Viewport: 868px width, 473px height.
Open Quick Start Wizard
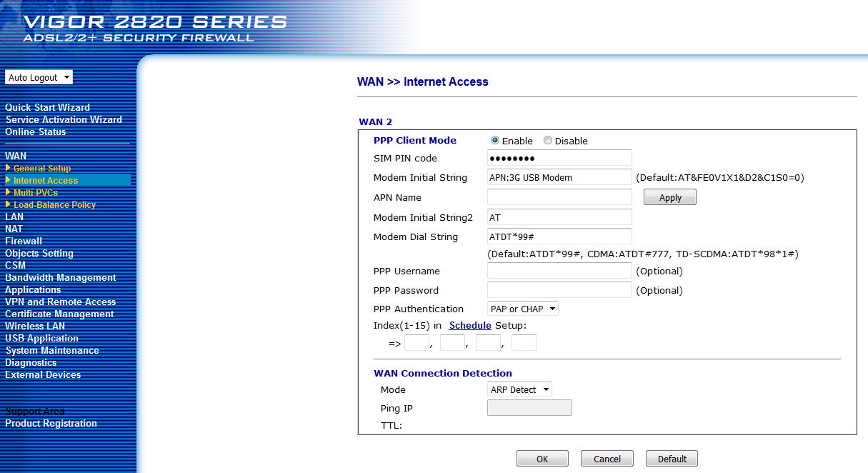coord(47,107)
